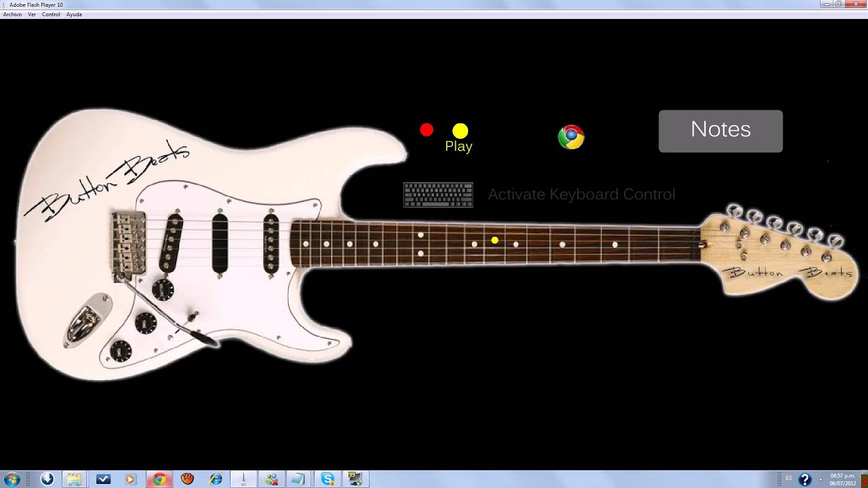The width and height of the screenshot is (868, 488).
Task: Activate Keyboard Control text link
Action: point(581,195)
